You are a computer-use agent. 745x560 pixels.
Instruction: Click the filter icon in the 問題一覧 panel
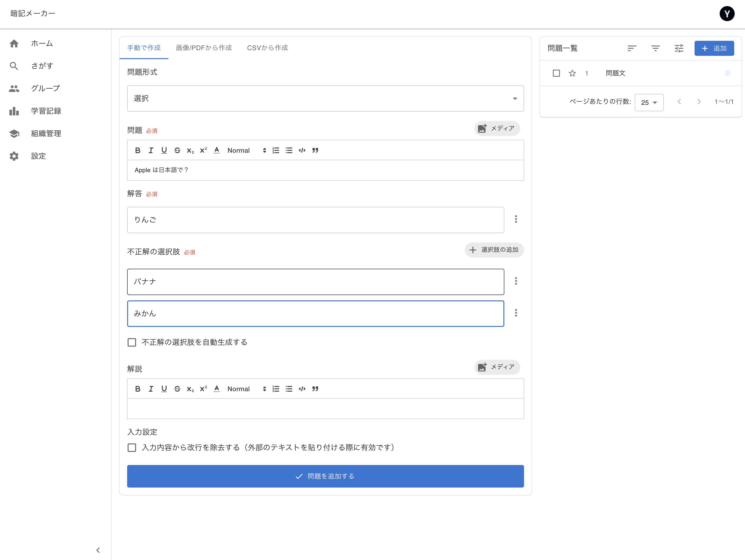point(655,49)
